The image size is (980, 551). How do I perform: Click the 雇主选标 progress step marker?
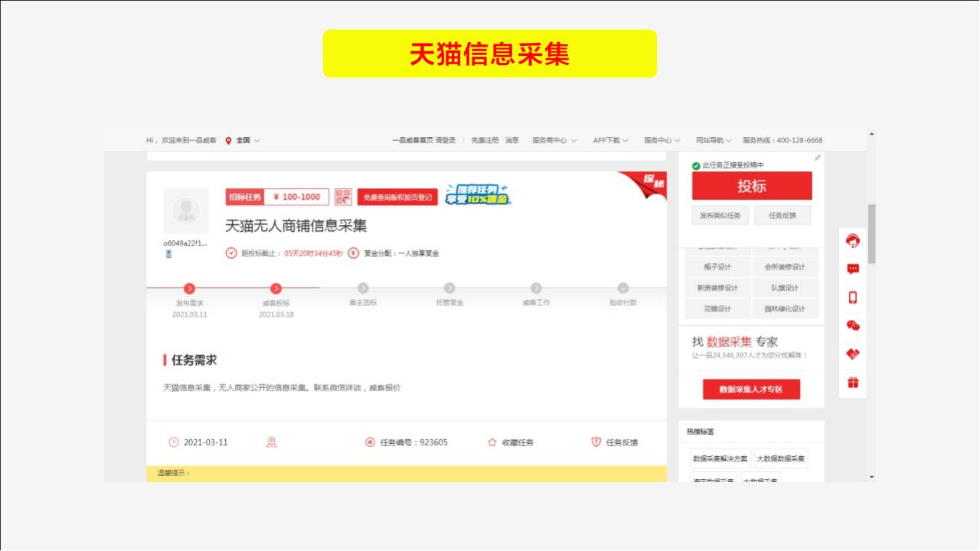(x=363, y=288)
